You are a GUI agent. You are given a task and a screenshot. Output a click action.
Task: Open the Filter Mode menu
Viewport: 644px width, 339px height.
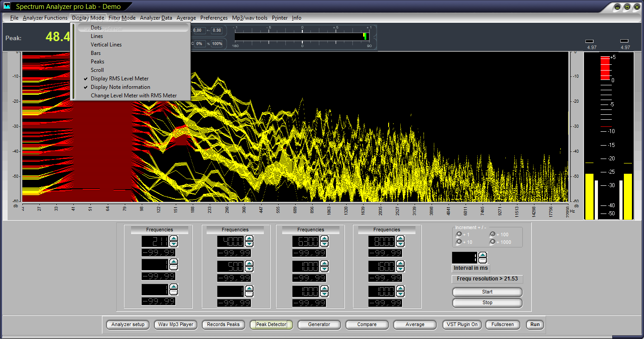click(122, 18)
